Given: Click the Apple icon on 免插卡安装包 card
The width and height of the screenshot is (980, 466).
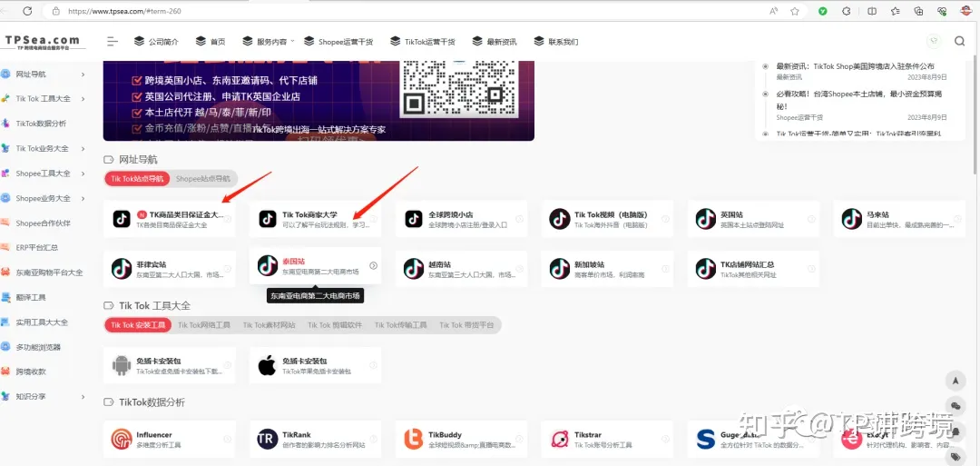Looking at the screenshot, I should [267, 365].
